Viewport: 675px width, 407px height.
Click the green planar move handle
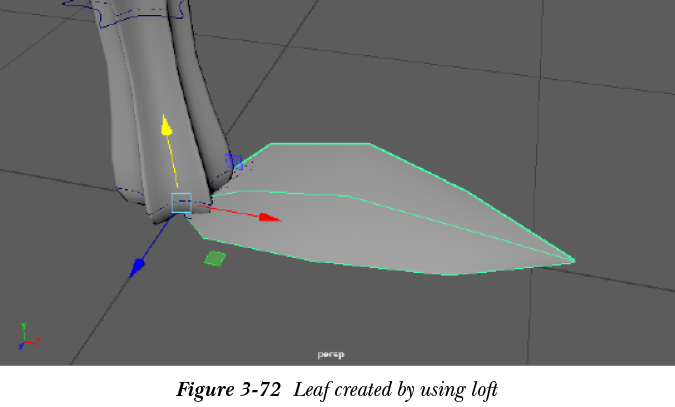(215, 259)
